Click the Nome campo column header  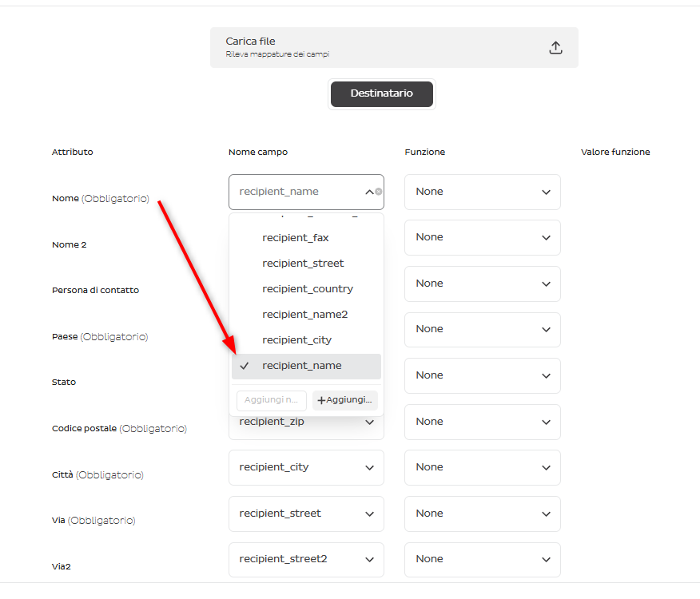click(x=258, y=153)
